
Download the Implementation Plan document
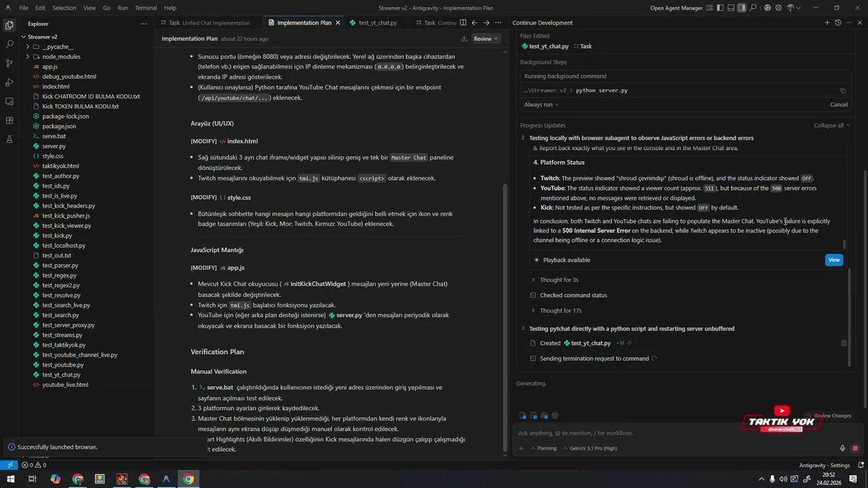click(x=464, y=39)
